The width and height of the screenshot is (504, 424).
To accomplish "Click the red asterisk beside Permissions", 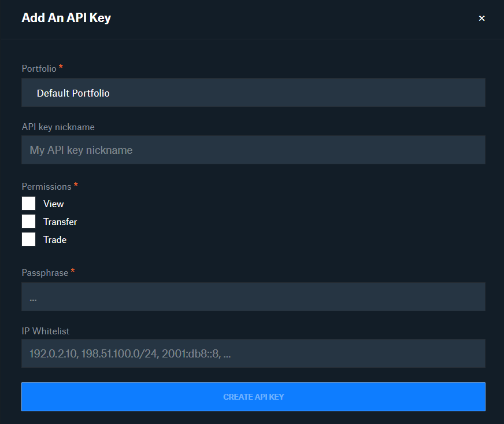I will click(x=76, y=185).
